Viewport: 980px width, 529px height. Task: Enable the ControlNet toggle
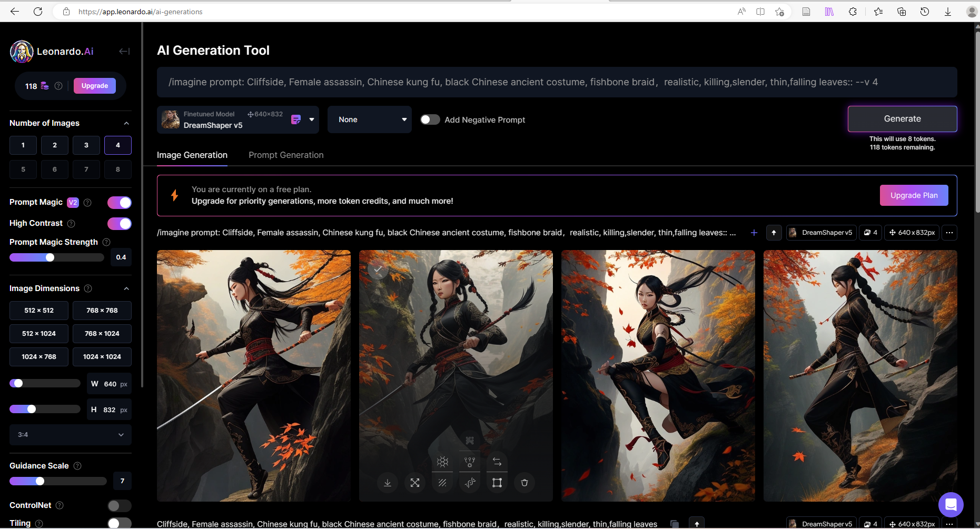tap(120, 506)
